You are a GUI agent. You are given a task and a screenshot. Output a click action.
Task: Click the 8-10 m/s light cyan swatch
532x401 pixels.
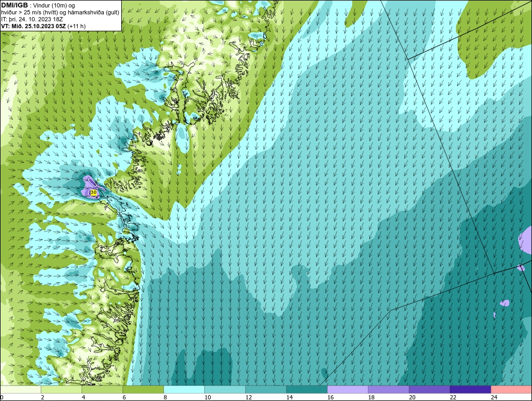184,389
